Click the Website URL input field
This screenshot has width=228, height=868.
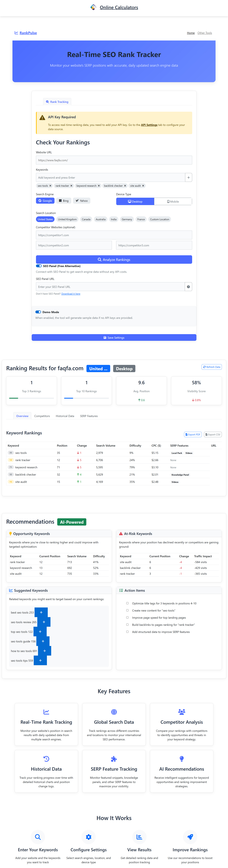(114, 160)
